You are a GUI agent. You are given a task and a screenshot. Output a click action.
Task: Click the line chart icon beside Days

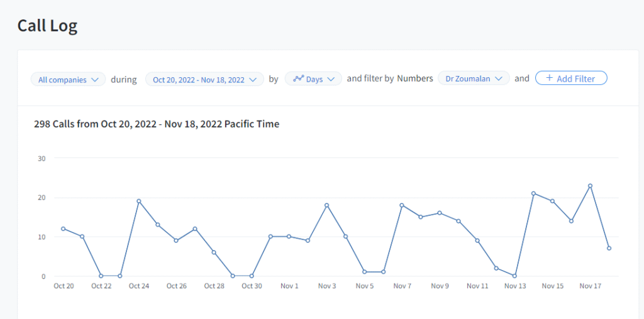coord(298,79)
